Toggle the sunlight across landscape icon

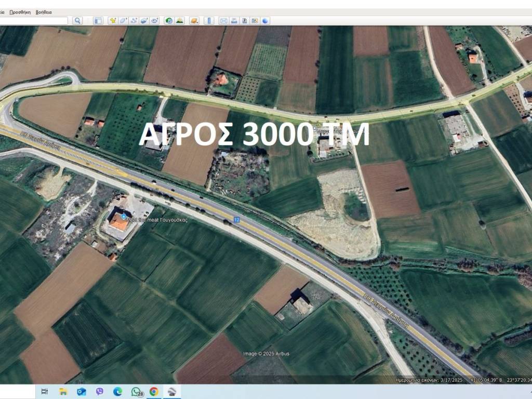[x=179, y=21]
